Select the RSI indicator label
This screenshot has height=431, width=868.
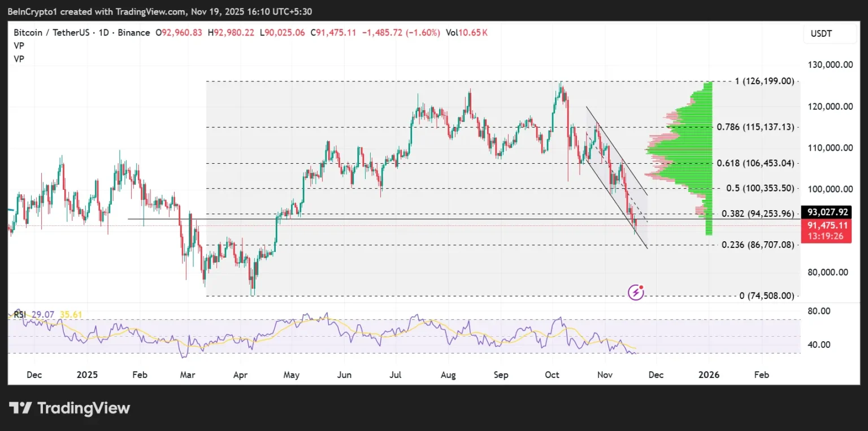point(19,314)
